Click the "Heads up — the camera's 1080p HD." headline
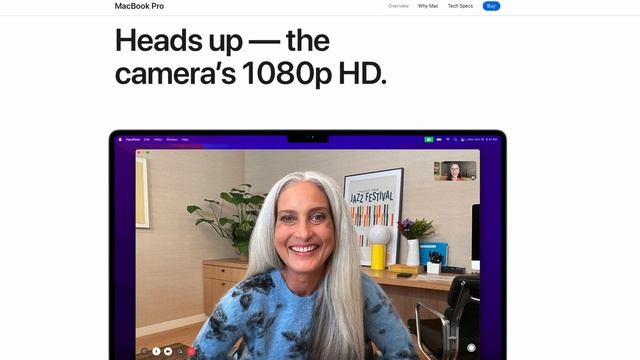This screenshot has width=640, height=360. pyautogui.click(x=250, y=57)
